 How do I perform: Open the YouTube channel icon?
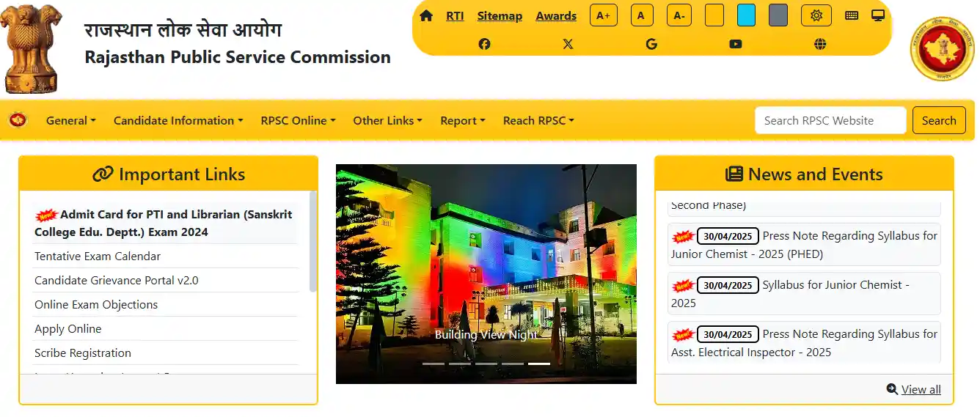pos(735,44)
